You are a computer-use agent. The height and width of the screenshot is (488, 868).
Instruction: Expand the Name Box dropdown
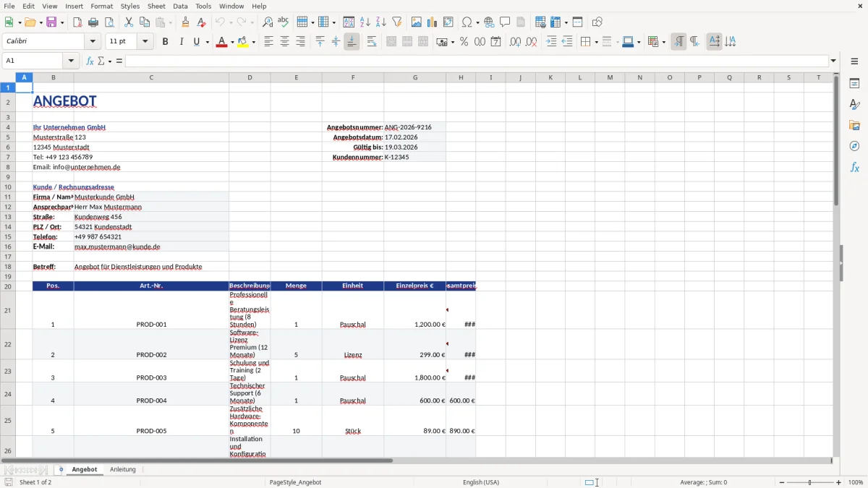(71, 61)
